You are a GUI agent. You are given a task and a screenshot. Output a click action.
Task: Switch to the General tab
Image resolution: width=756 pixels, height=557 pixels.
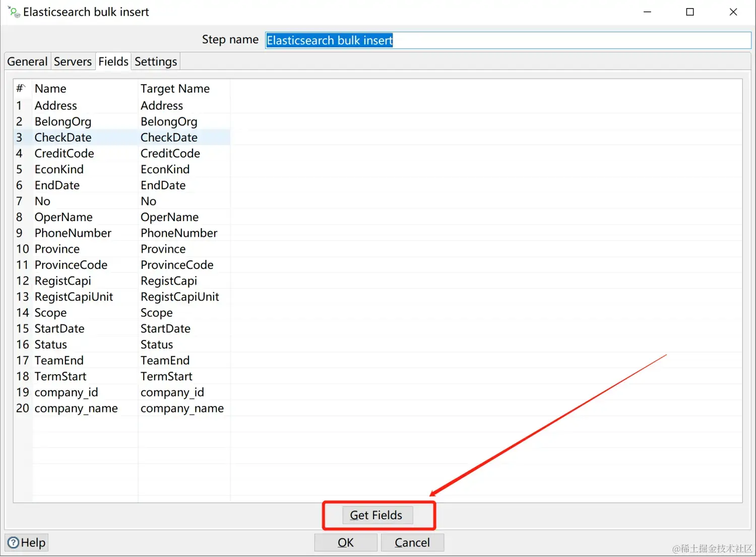[x=27, y=61]
